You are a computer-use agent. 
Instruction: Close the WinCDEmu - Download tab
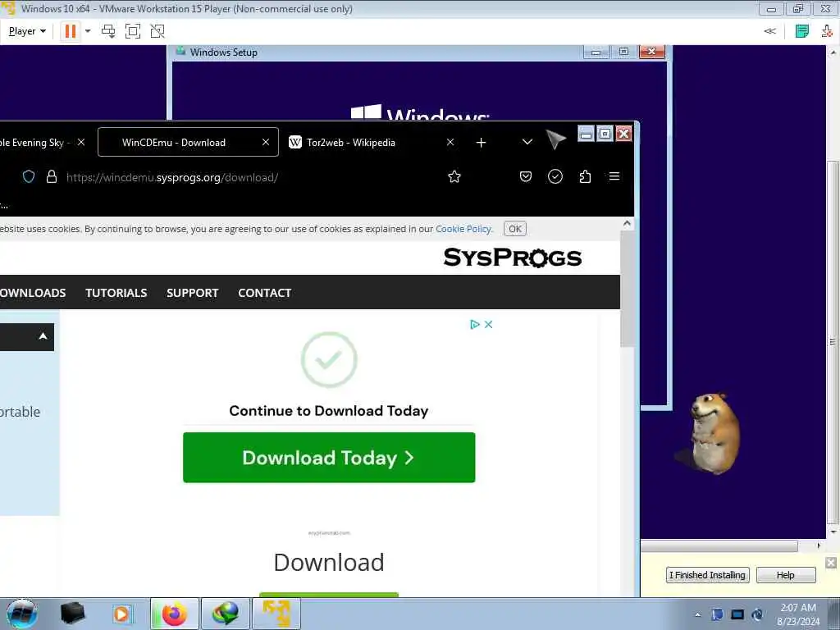tap(266, 142)
